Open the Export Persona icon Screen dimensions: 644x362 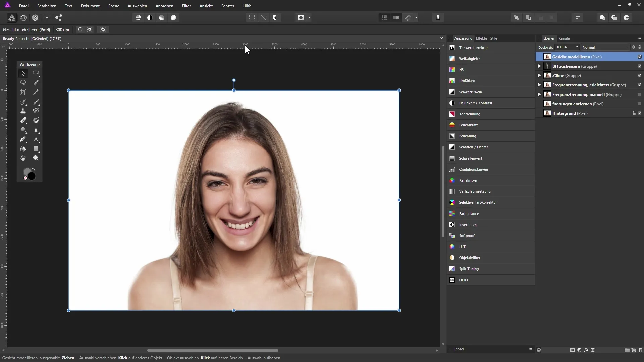coord(59,18)
